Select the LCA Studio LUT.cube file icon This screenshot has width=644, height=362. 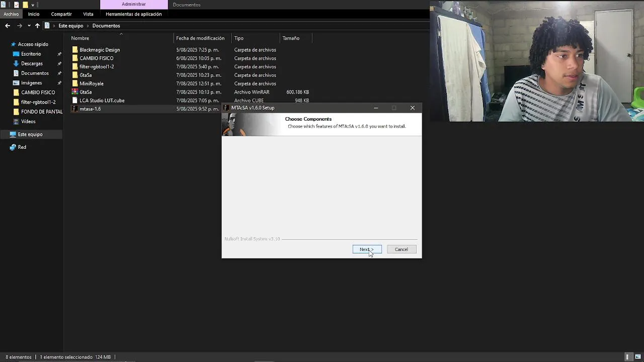tap(75, 101)
